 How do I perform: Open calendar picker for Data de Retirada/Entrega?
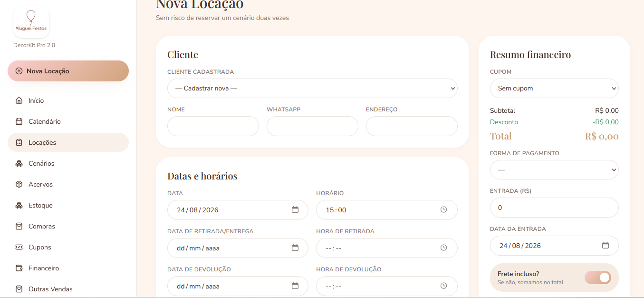click(295, 248)
